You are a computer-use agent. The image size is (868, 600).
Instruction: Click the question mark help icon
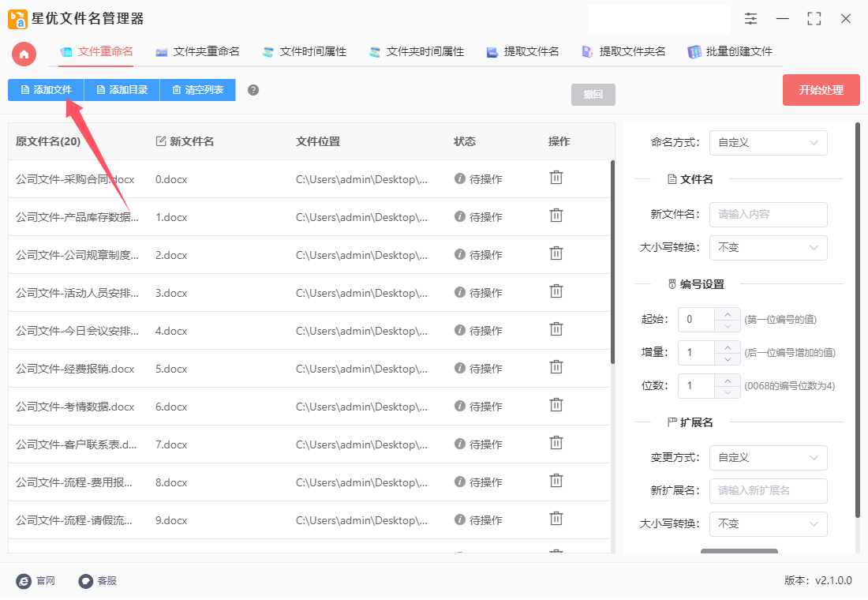(x=253, y=90)
